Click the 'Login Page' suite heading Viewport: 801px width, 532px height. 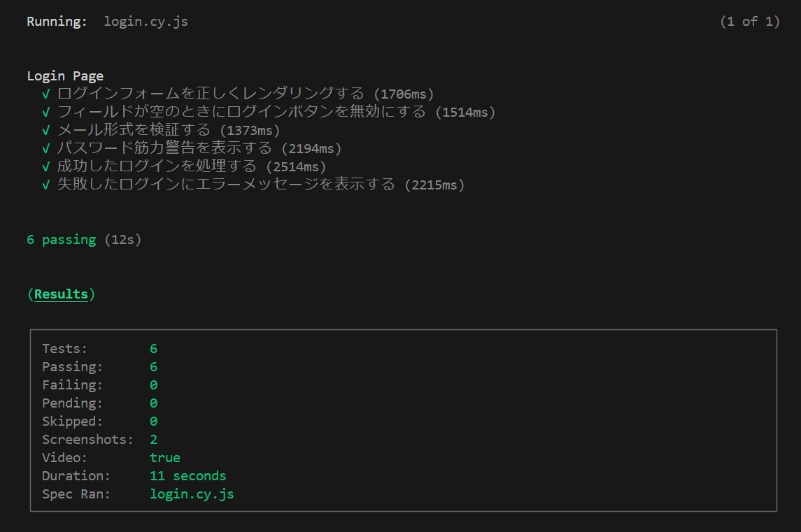(x=65, y=76)
